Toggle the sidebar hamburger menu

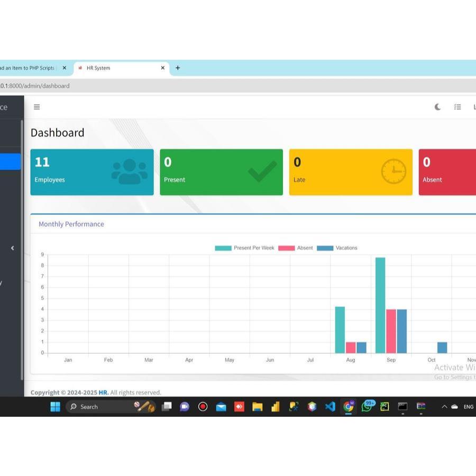coord(36,107)
